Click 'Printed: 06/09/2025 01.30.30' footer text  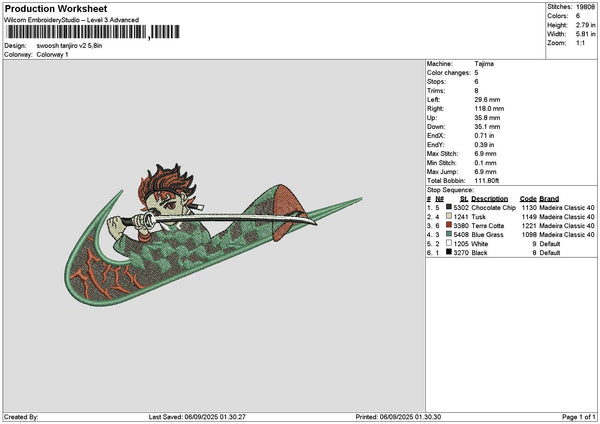click(398, 417)
